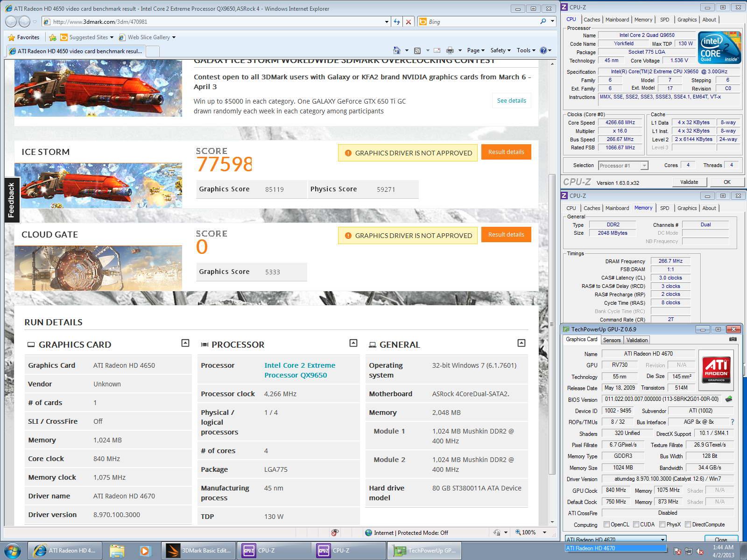Click the ATI Radeon logo in GPU-Z
Screen dimensions: 747x560
point(716,370)
